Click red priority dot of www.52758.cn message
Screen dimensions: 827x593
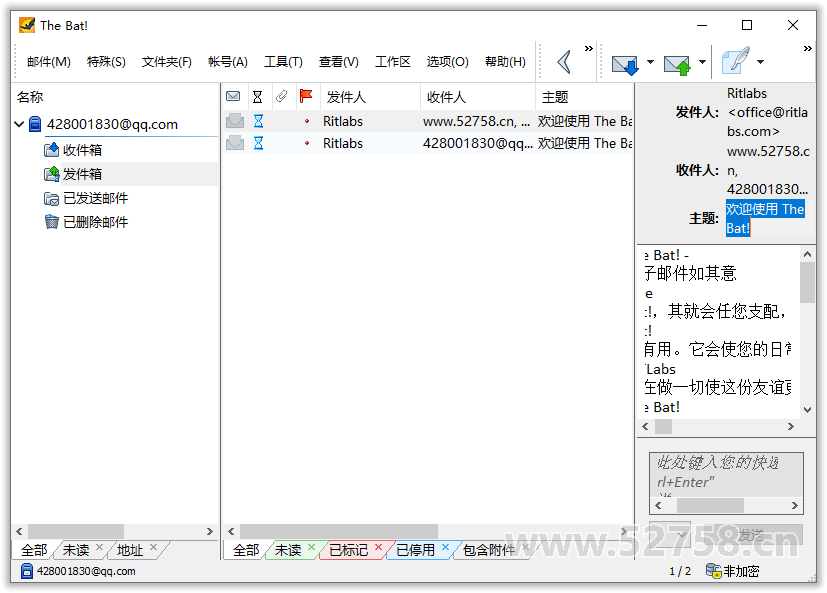[x=307, y=121]
